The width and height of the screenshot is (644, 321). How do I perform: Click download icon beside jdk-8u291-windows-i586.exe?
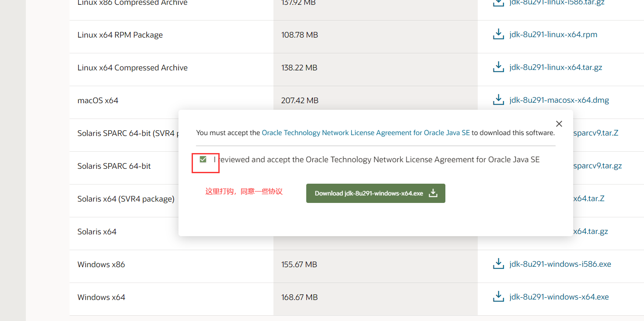[x=498, y=264]
